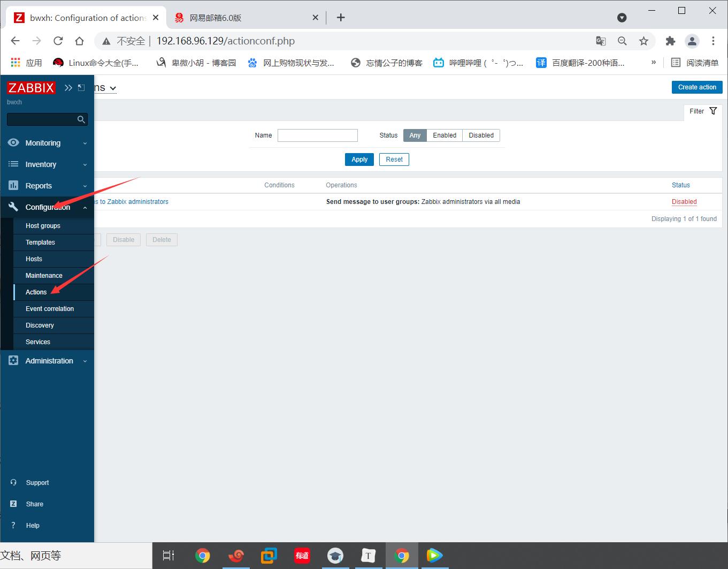The height and width of the screenshot is (569, 728).
Task: Go back with browser back arrow
Action: point(15,41)
